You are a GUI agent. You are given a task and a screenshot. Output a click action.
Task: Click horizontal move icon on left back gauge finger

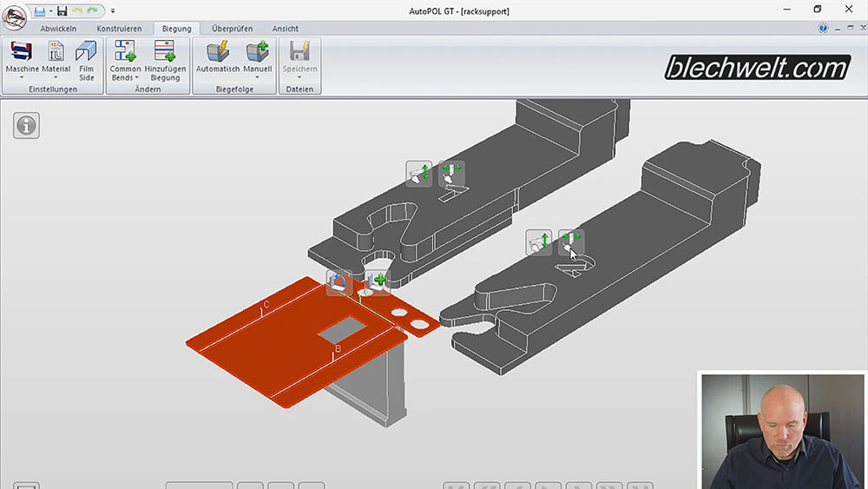pos(450,174)
